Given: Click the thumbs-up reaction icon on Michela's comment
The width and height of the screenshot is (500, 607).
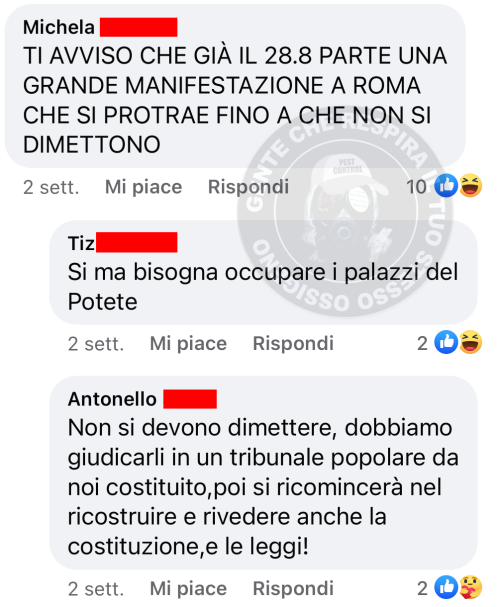Looking at the screenshot, I should pyautogui.click(x=446, y=186).
